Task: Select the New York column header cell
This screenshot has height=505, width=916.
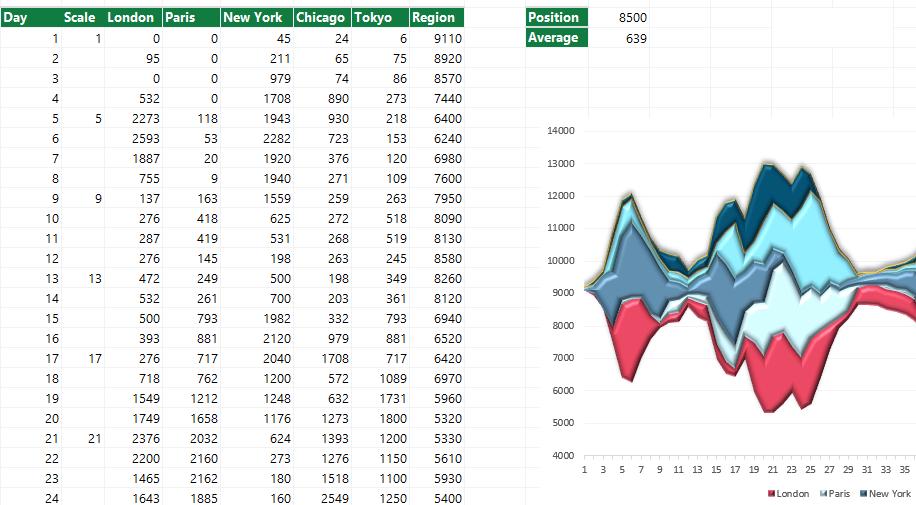Action: 257,18
